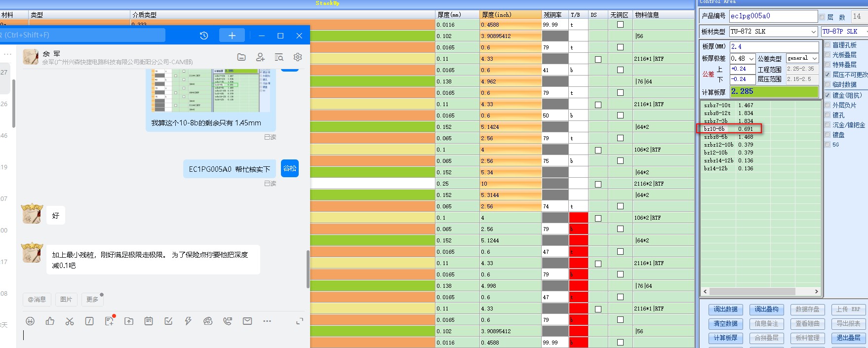The height and width of the screenshot is (348, 868).
Task: Click the remote assist icon in chat toolbar
Action: point(208,321)
